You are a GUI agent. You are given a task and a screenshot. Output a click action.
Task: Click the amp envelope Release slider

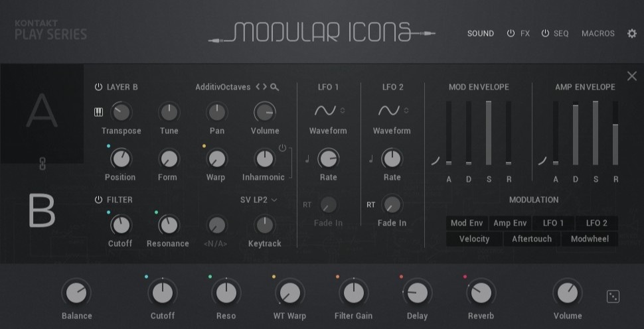pos(615,133)
